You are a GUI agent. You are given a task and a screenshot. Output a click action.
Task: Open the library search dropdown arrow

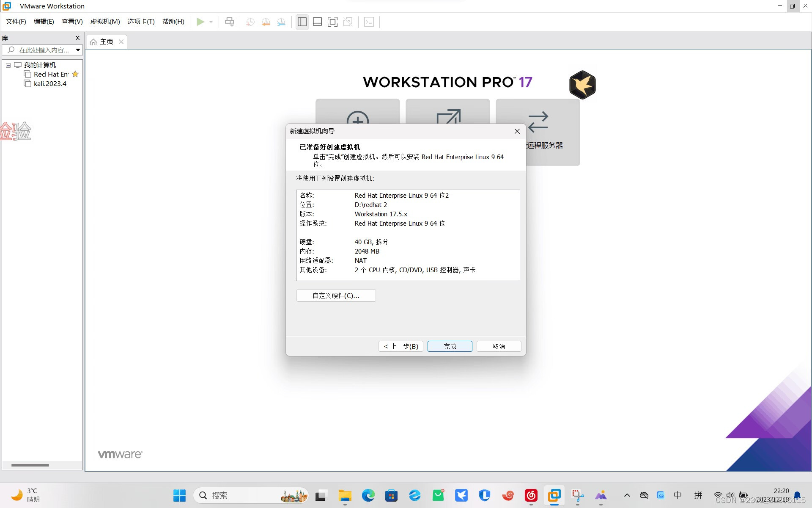tap(78, 50)
